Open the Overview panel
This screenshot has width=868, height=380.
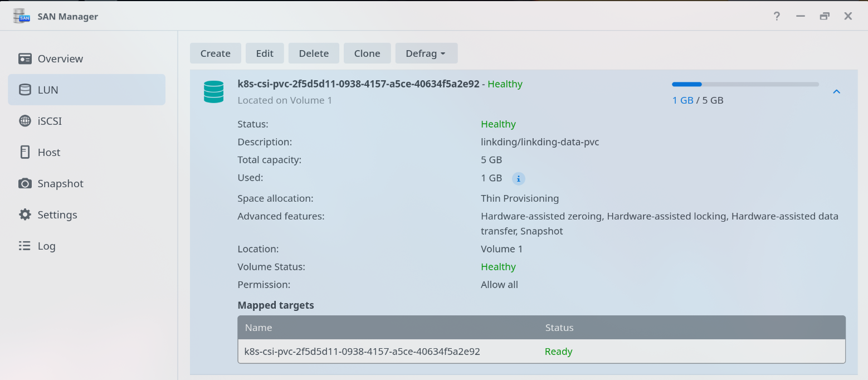(x=26, y=59)
